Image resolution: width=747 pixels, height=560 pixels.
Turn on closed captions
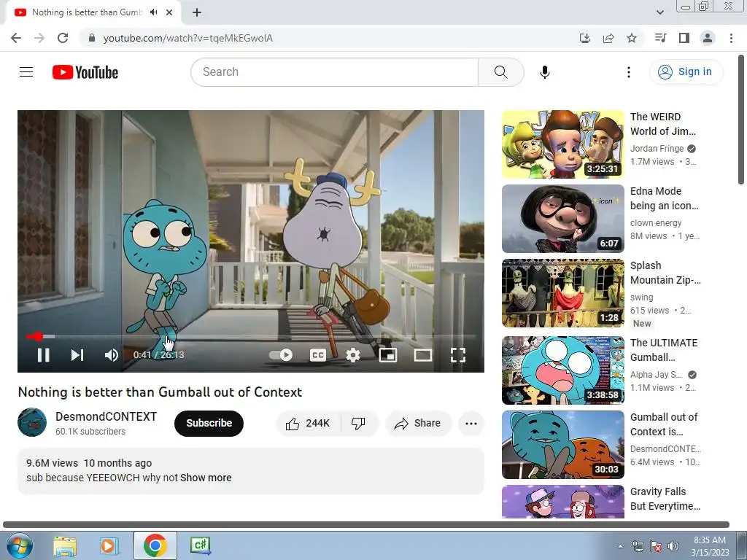click(x=318, y=355)
